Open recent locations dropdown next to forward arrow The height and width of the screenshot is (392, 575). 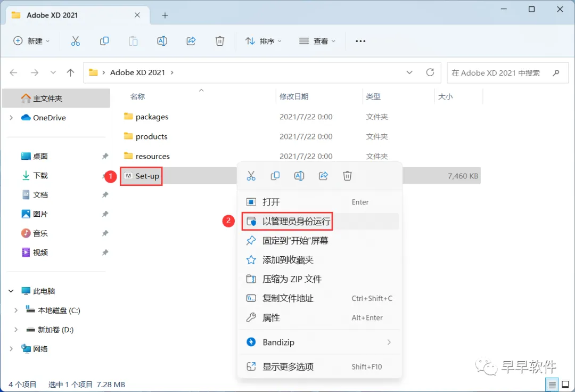tap(53, 72)
